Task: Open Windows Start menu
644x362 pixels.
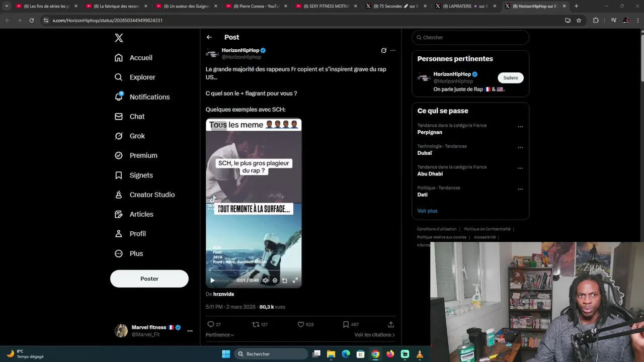Action: [x=226, y=354]
